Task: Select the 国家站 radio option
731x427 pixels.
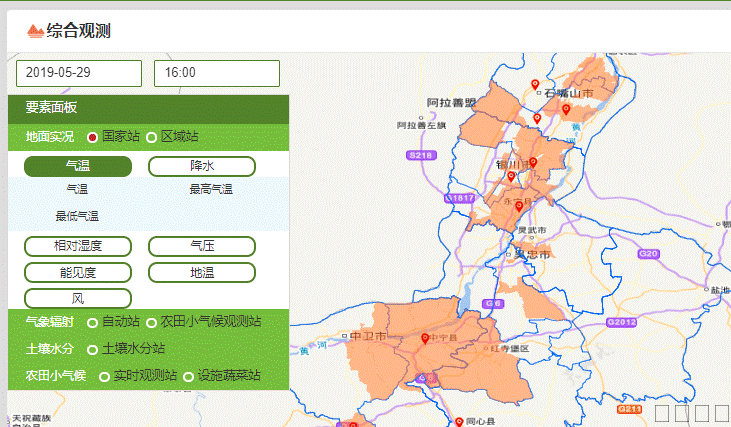Action: (x=93, y=137)
